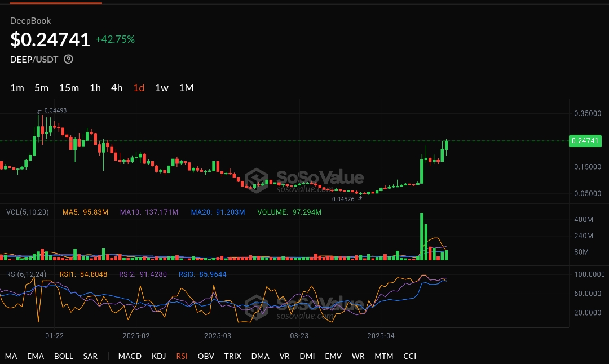Image resolution: width=609 pixels, height=364 pixels.
Task: Enable the DMA indicator
Action: pos(260,356)
